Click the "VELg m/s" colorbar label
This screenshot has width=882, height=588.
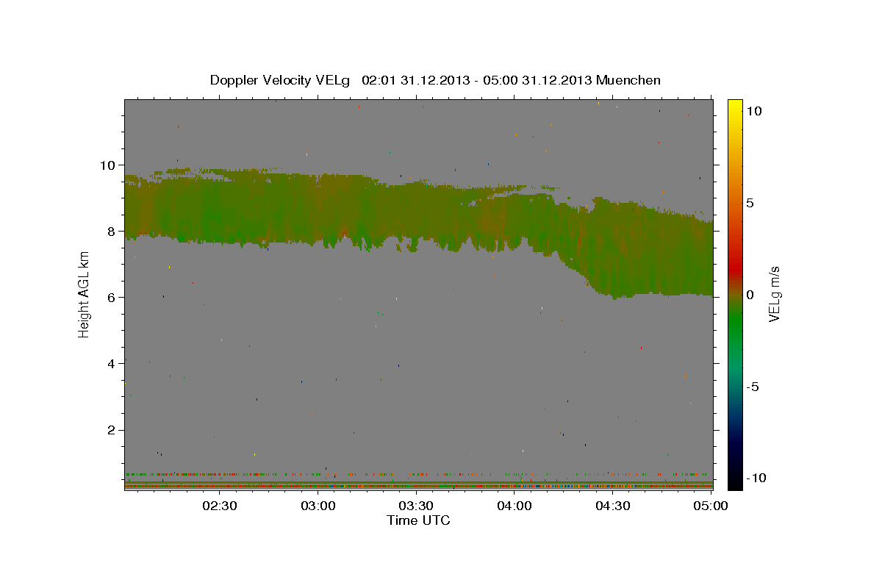click(x=774, y=295)
